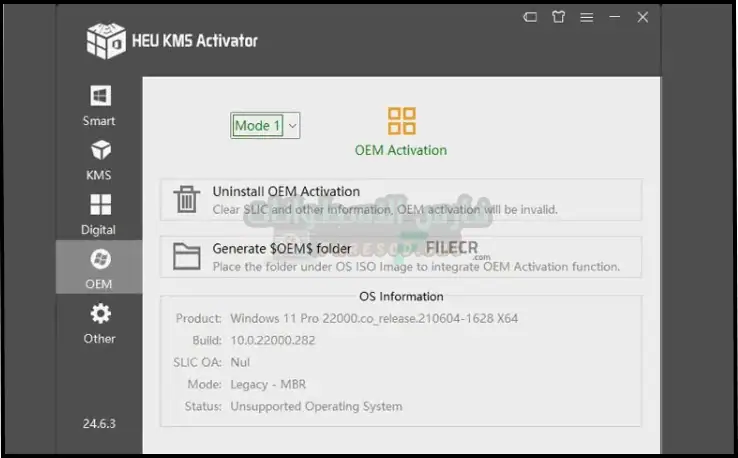Viewport: 738px width, 458px height.
Task: Close the HEU KMS Activator window
Action: [x=643, y=17]
